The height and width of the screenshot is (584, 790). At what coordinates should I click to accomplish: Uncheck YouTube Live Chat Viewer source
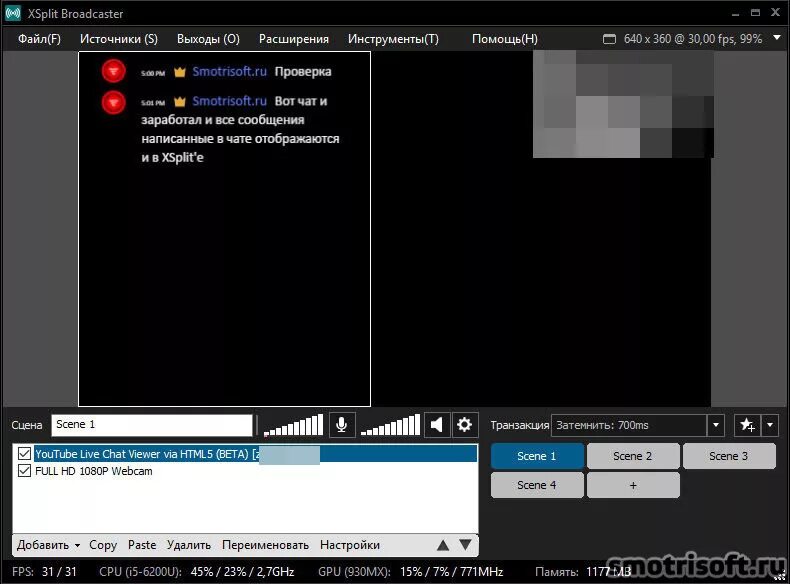tap(24, 453)
